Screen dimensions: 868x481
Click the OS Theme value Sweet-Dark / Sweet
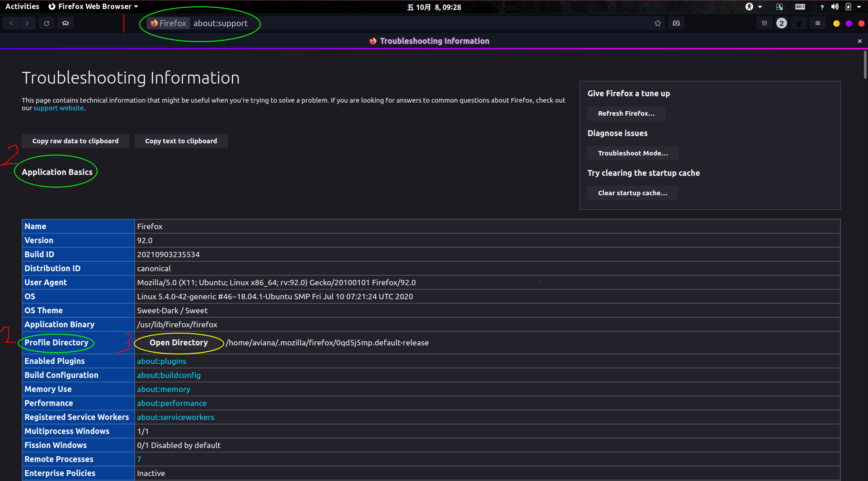(172, 311)
